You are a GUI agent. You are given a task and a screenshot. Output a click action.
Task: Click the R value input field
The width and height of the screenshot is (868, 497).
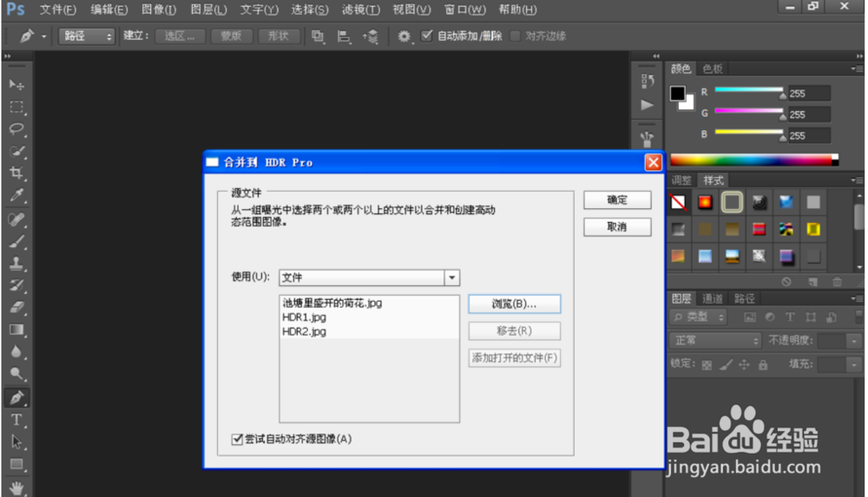point(809,94)
